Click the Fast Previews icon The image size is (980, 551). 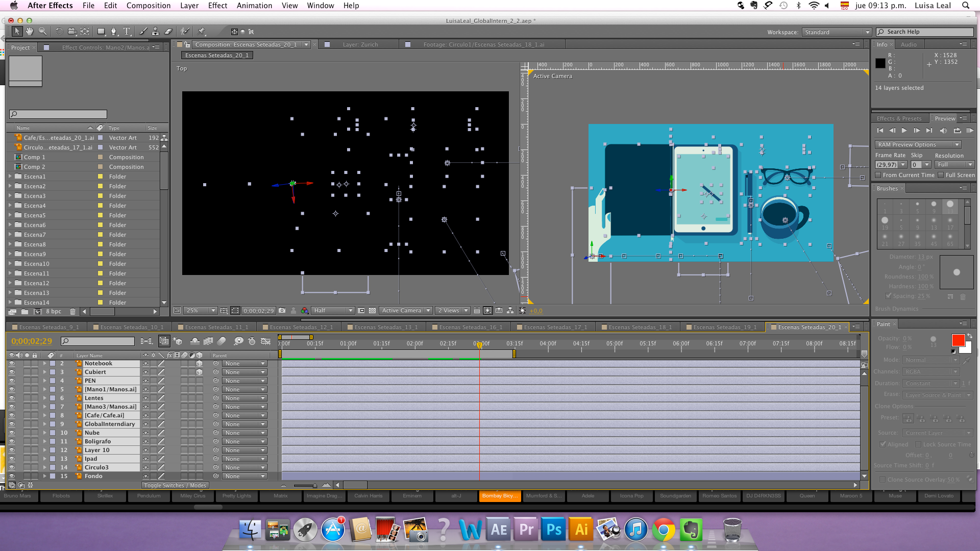[488, 310]
